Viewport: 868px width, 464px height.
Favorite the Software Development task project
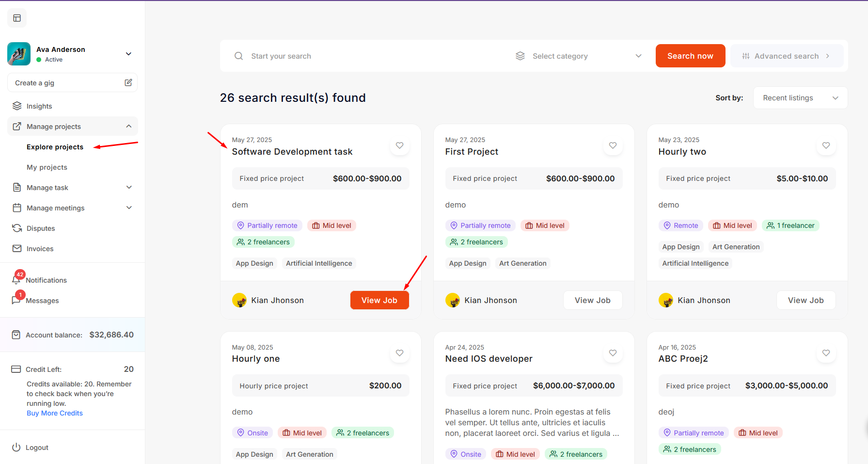(x=399, y=145)
